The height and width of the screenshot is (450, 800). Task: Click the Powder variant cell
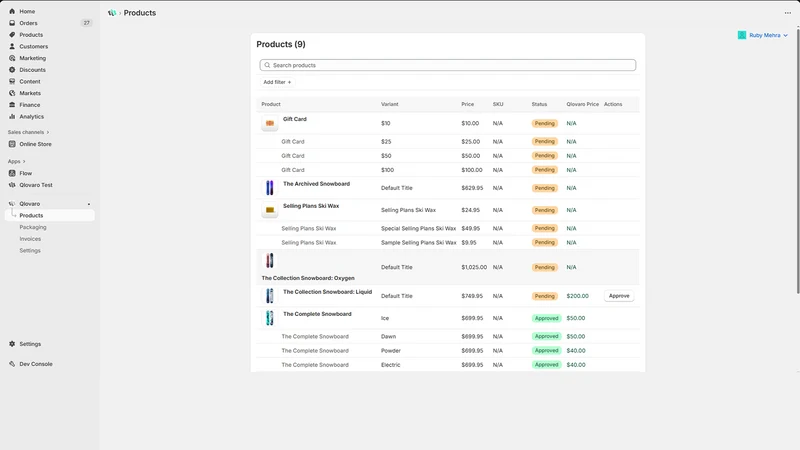390,351
